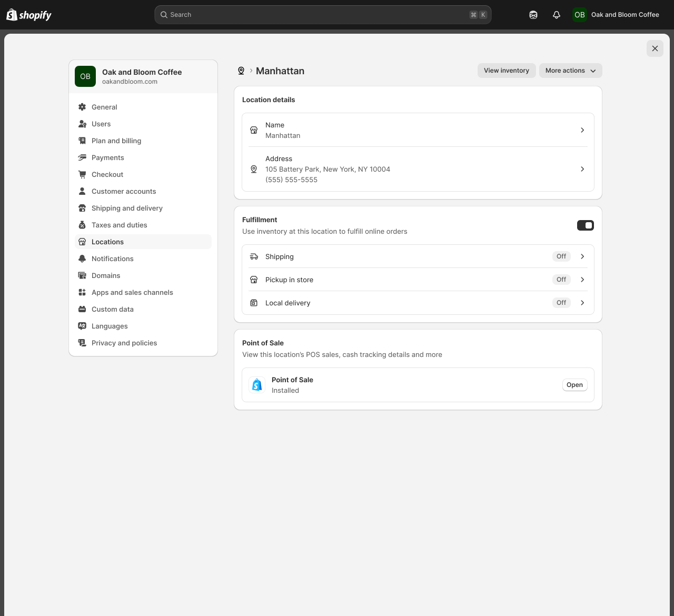Click View inventory button
The height and width of the screenshot is (616, 674).
click(x=507, y=71)
